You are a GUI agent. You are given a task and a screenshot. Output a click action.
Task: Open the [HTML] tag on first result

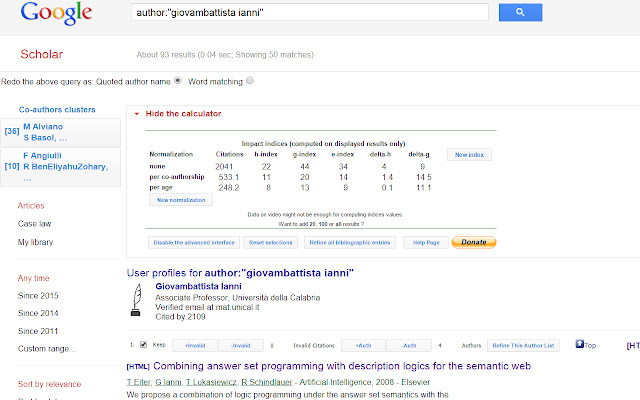click(x=138, y=367)
